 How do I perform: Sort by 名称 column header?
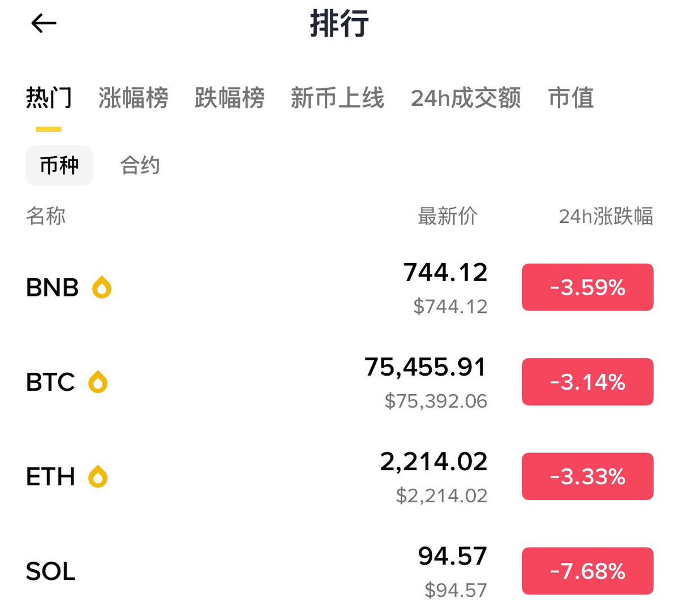pyautogui.click(x=46, y=216)
